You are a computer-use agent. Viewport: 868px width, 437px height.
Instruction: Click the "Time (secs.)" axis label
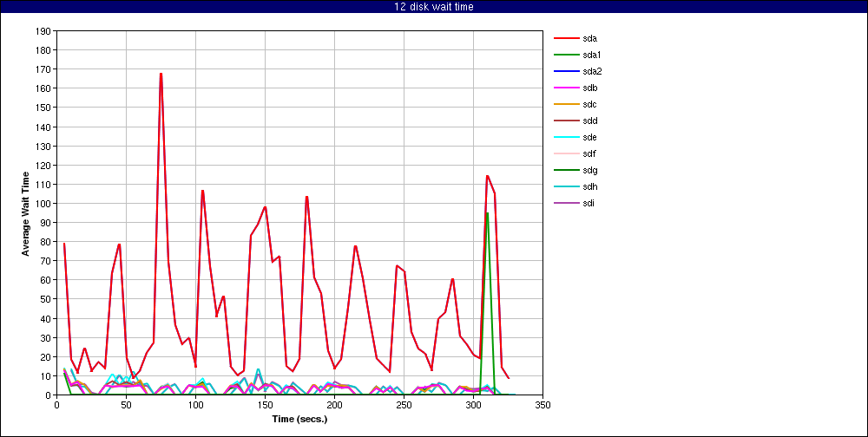[299, 419]
